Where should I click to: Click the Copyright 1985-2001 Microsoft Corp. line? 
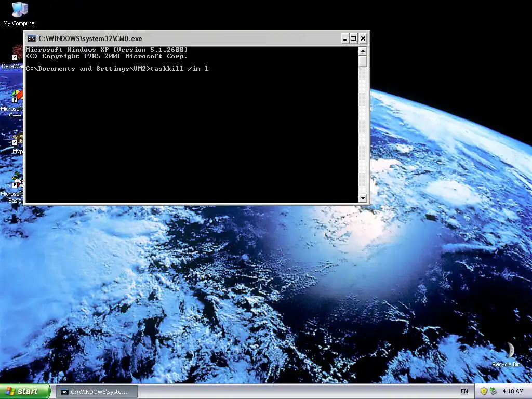pyautogui.click(x=107, y=56)
